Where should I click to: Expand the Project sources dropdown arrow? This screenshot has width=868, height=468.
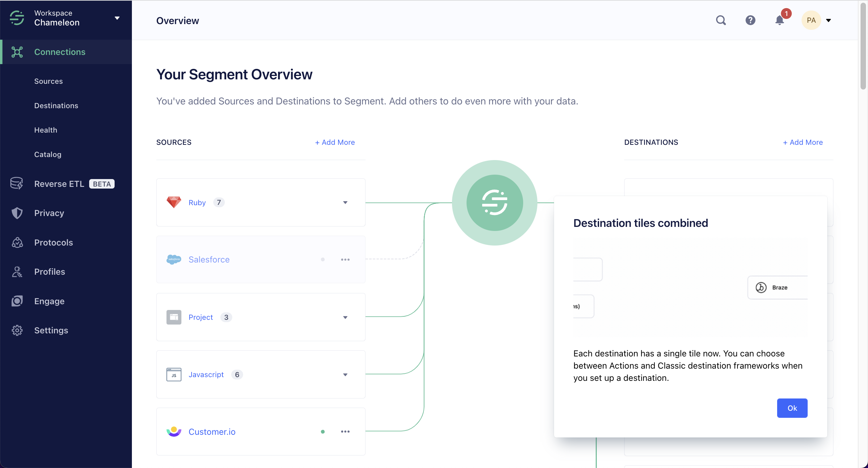(x=345, y=317)
